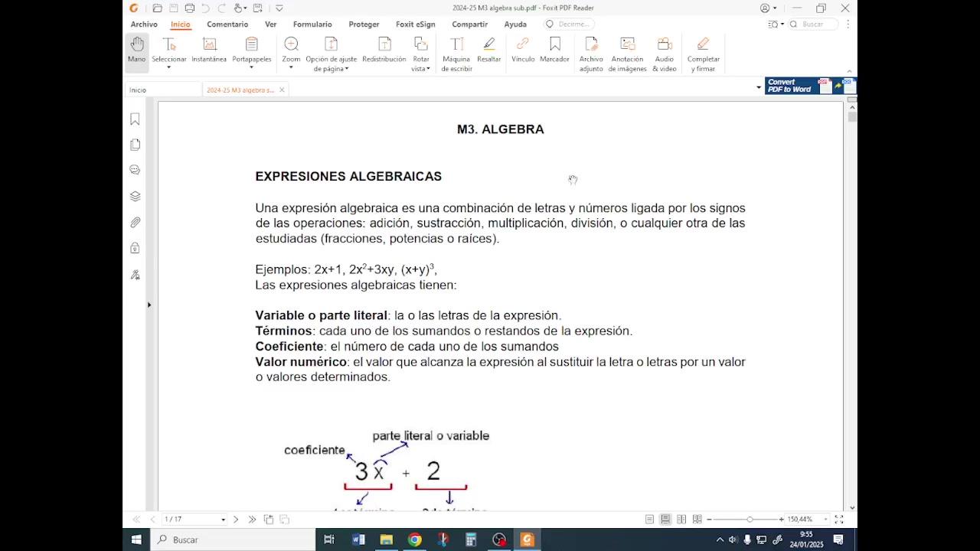
Task: Expand the navigation panel arrow
Action: [x=149, y=305]
